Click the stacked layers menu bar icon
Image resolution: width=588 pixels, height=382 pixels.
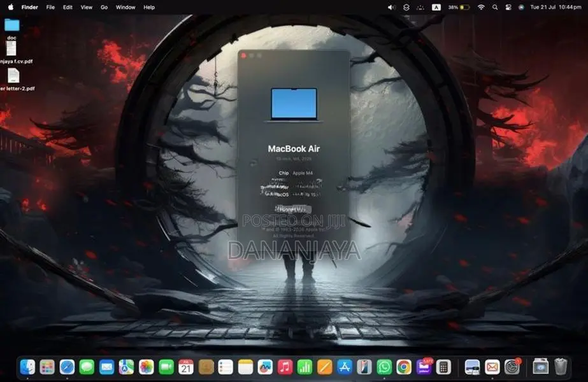(x=406, y=7)
